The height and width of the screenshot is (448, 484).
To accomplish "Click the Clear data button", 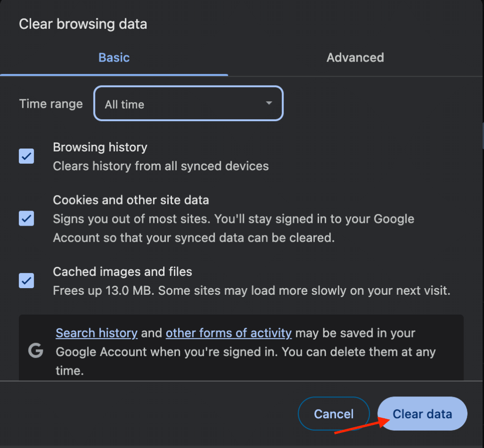I will (422, 413).
